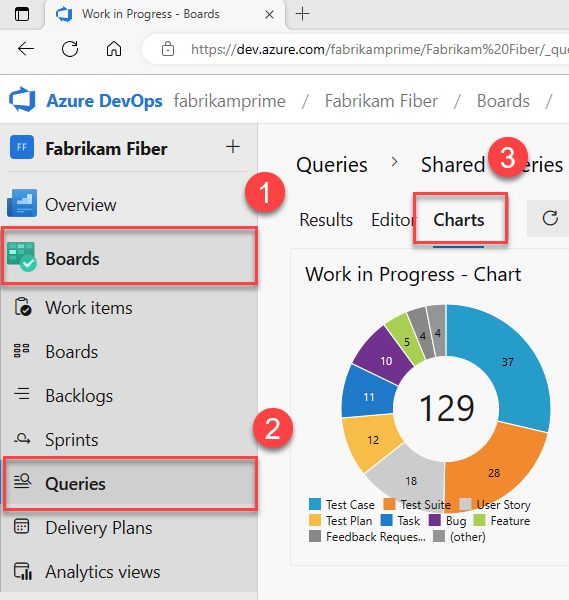Click the Bug legend swatch

[435, 520]
